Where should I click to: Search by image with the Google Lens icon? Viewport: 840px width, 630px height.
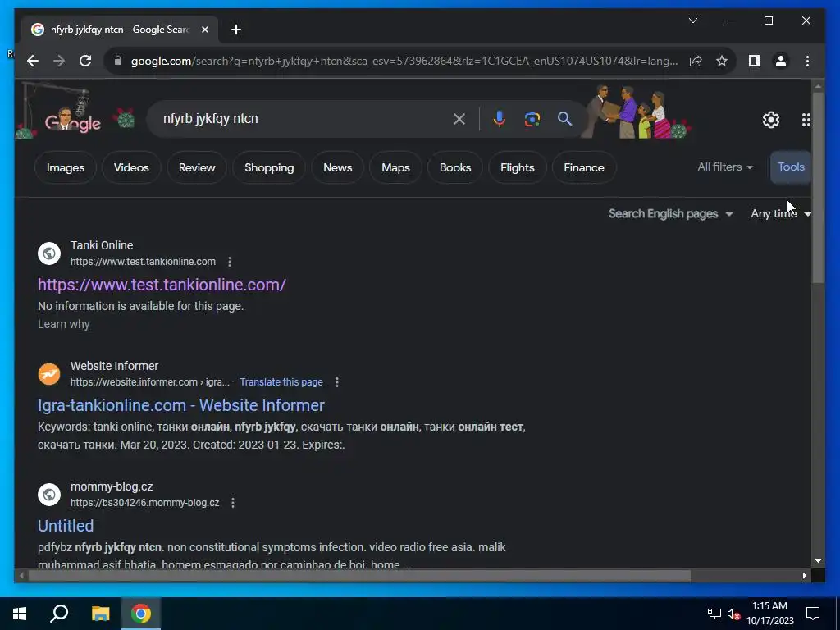(532, 119)
